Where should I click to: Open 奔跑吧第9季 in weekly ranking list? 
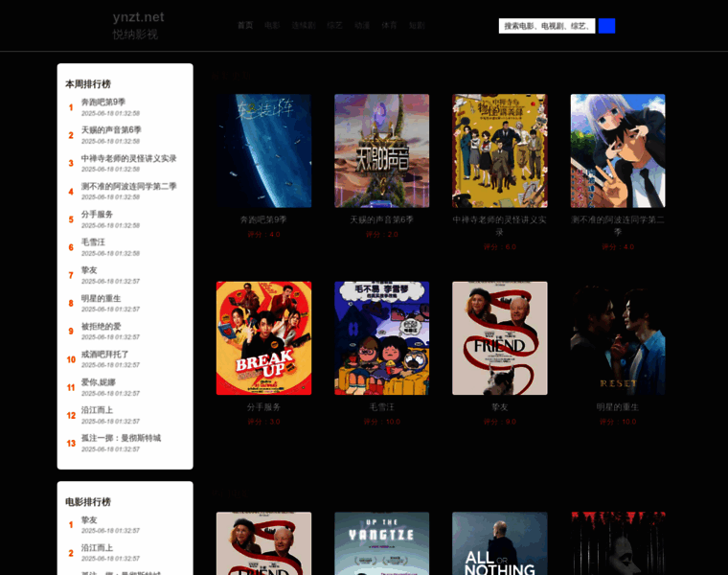103,102
